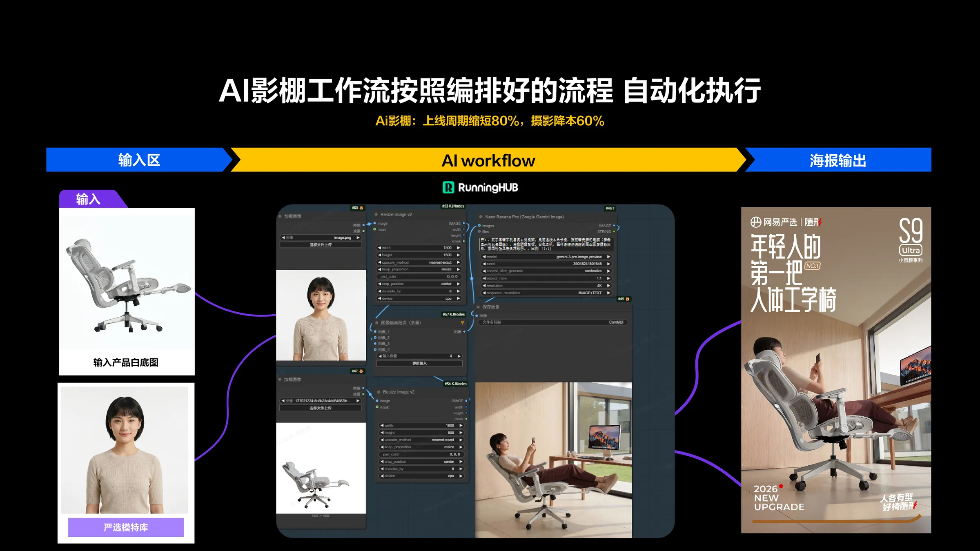The height and width of the screenshot is (551, 980).
Task: Toggle the 图像组合批次 node title dot
Action: (x=376, y=323)
